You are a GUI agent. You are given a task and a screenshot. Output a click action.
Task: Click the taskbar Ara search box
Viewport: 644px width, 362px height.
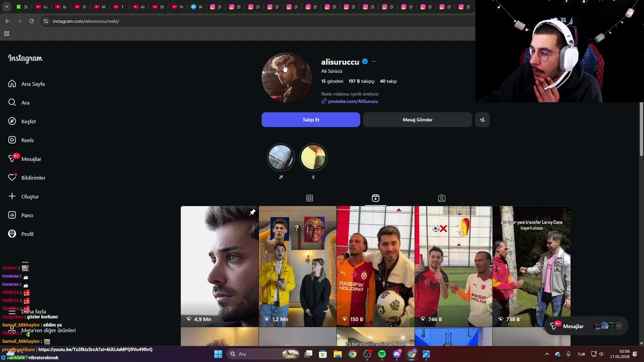(264, 354)
